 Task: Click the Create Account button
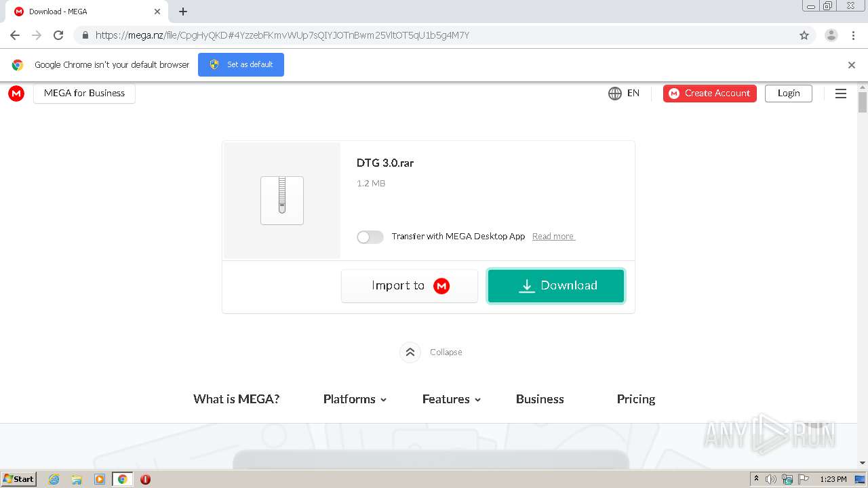click(x=710, y=94)
